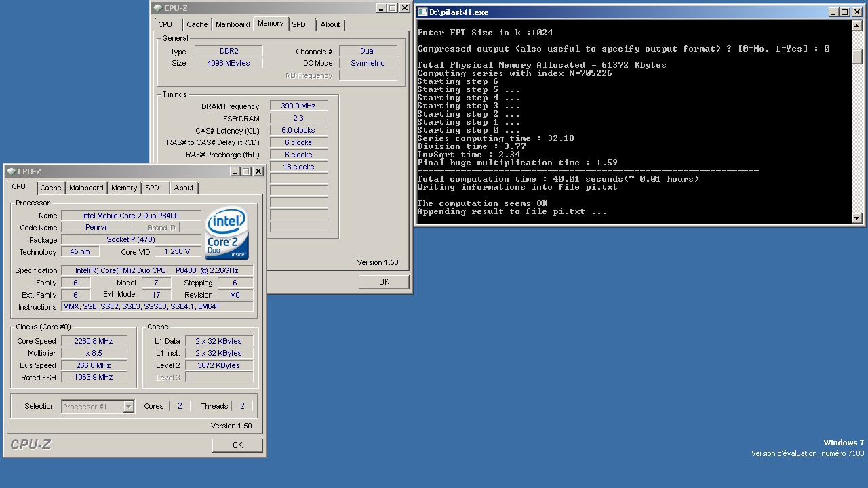Maximize the pifast41.exe console window
The width and height of the screenshot is (868, 488).
point(844,12)
